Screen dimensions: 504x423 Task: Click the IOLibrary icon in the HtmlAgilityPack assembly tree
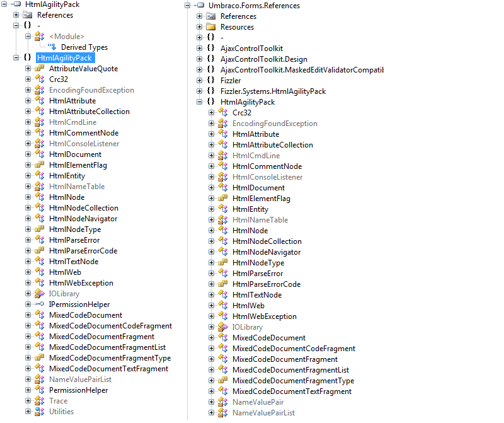(x=39, y=294)
